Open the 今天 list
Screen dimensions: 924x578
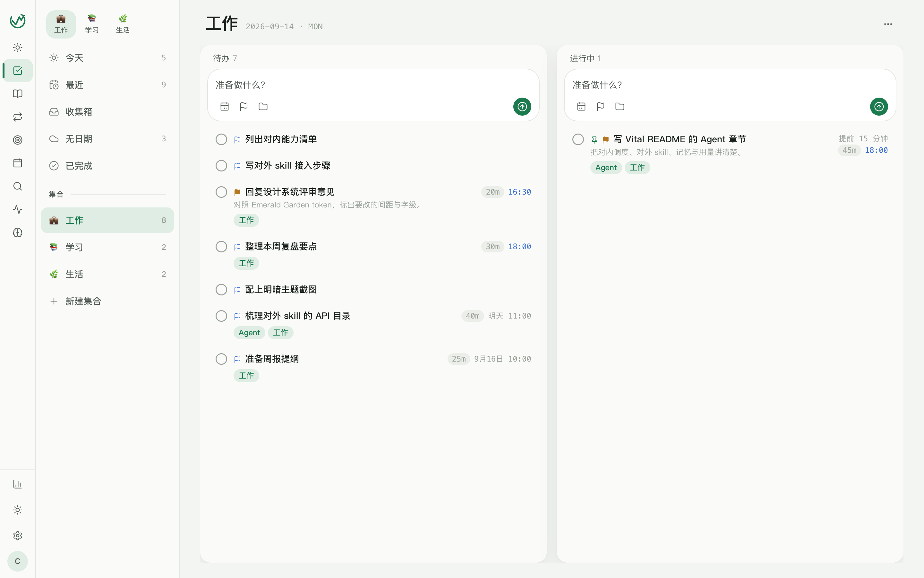pos(107,58)
